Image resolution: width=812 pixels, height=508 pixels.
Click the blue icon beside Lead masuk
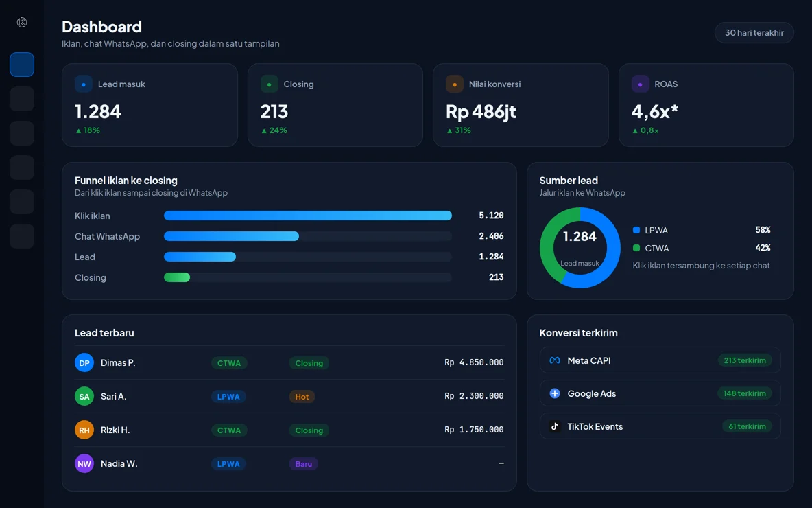tap(84, 84)
